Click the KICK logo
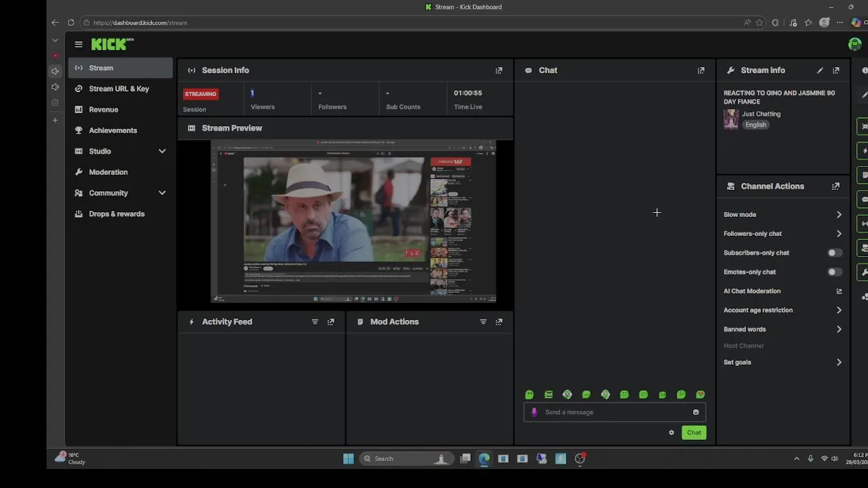Screen dimensions: 868x488 click(x=113, y=44)
